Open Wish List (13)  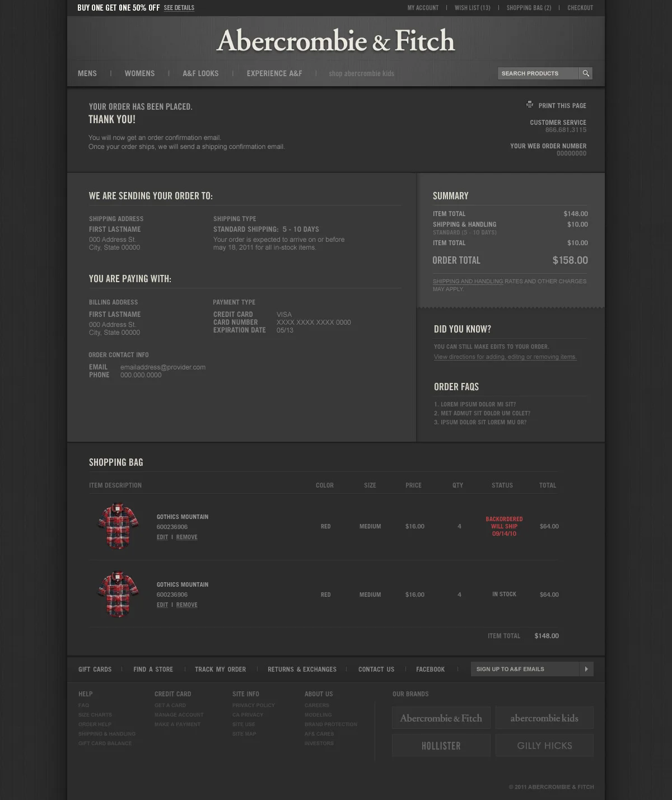473,8
